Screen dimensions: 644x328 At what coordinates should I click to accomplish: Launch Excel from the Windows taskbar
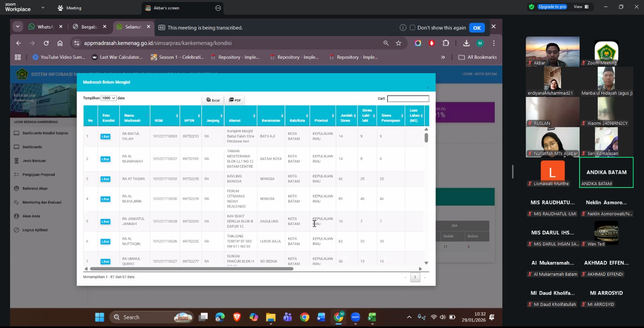(x=372, y=318)
